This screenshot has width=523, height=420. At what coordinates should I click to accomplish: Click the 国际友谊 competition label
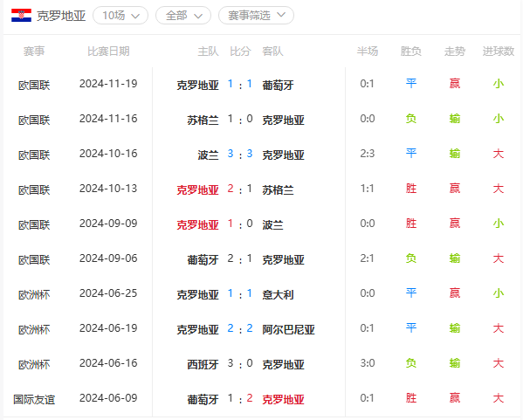point(34,400)
